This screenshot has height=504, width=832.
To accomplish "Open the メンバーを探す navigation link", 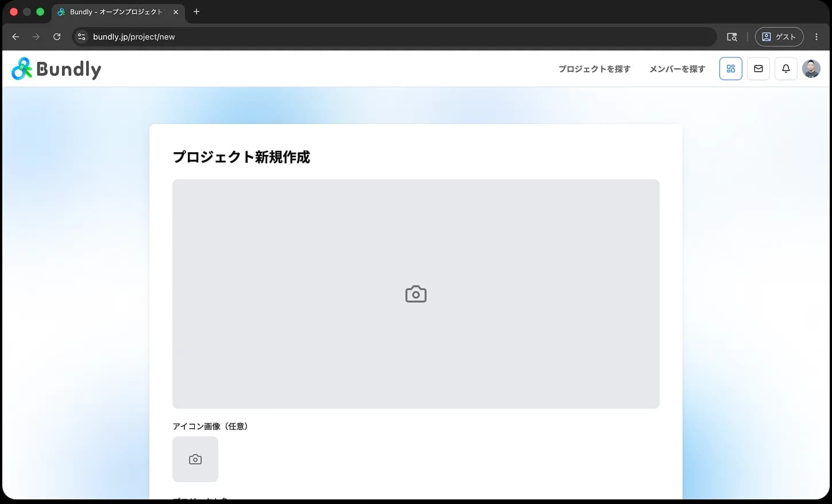I will (677, 69).
